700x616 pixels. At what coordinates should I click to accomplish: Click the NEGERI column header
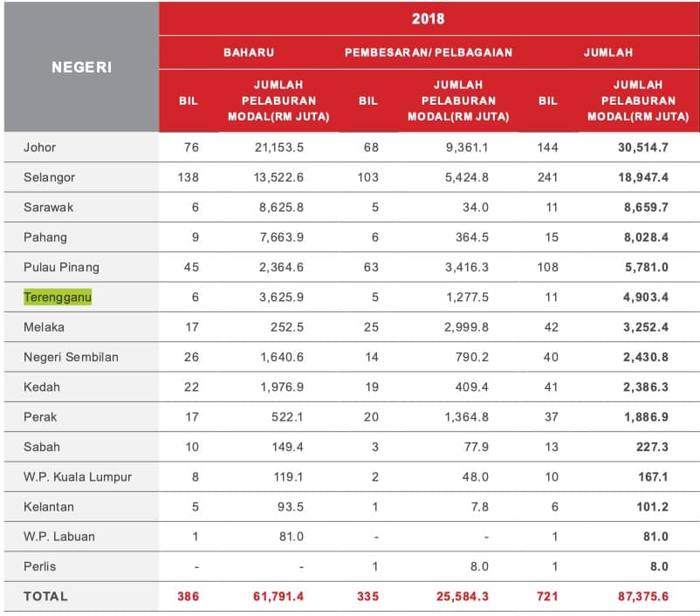[81, 67]
